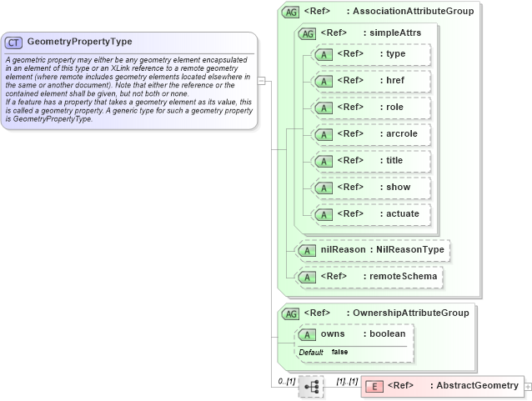Click the Default false value text
The image size is (532, 401).
coord(339,352)
